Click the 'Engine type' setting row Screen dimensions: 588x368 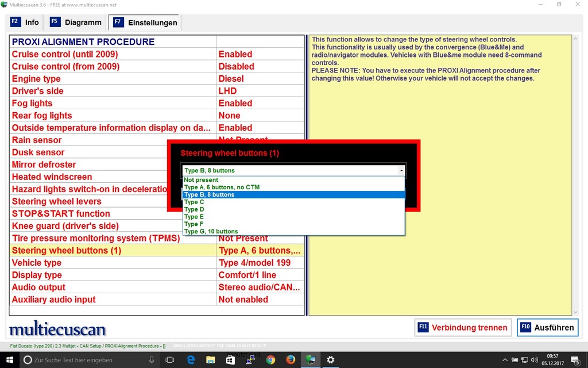pos(157,78)
